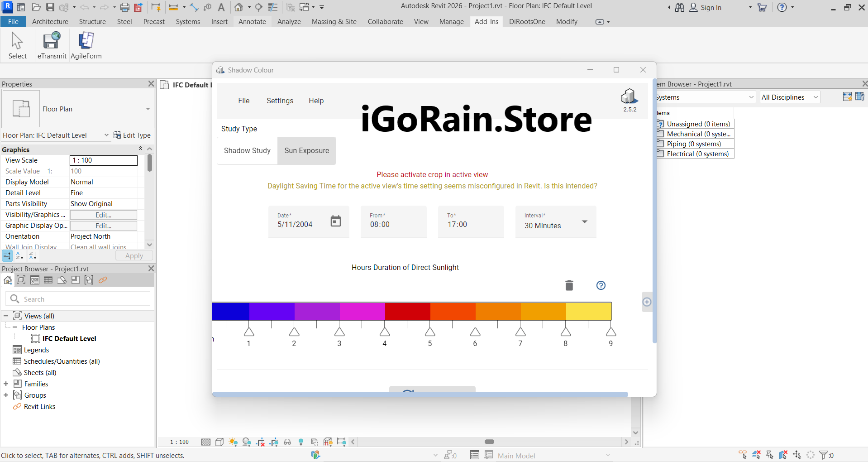
Task: Click Edit button for Visibility/Graphics
Action: (103, 215)
